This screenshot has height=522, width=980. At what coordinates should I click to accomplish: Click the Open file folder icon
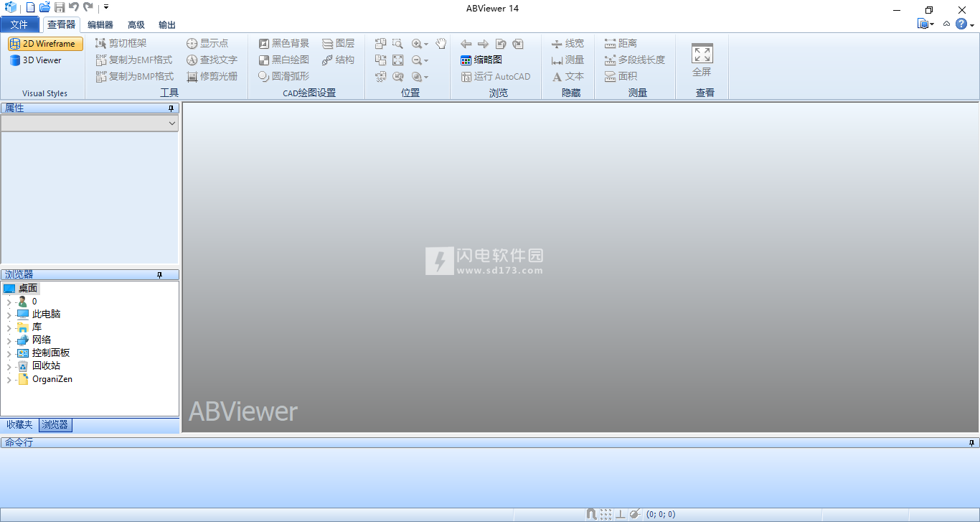pyautogui.click(x=44, y=7)
